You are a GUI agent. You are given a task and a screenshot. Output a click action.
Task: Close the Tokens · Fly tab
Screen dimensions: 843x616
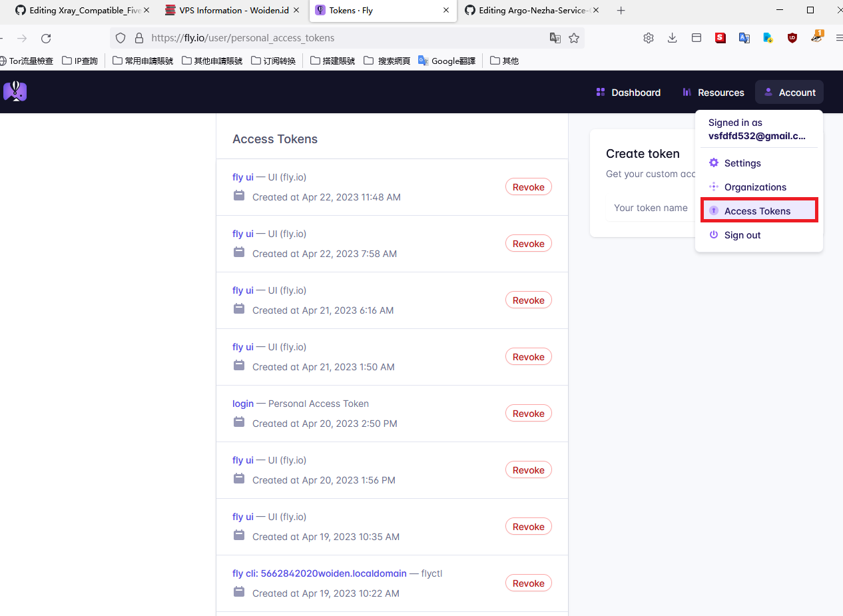click(447, 11)
